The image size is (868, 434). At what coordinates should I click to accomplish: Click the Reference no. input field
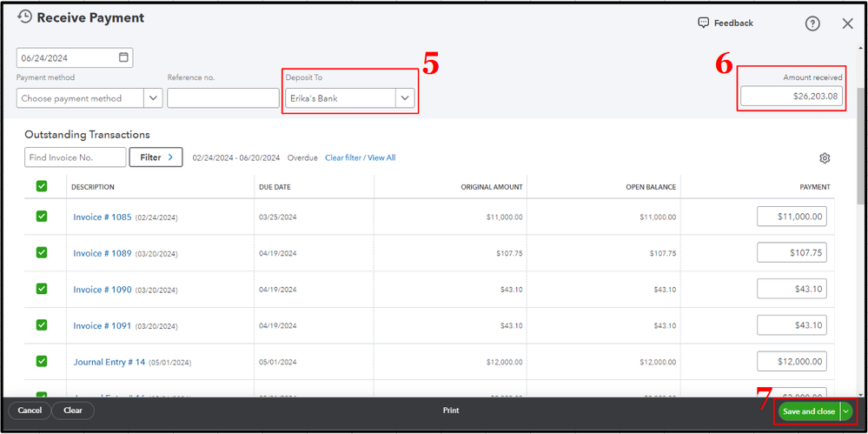click(223, 98)
